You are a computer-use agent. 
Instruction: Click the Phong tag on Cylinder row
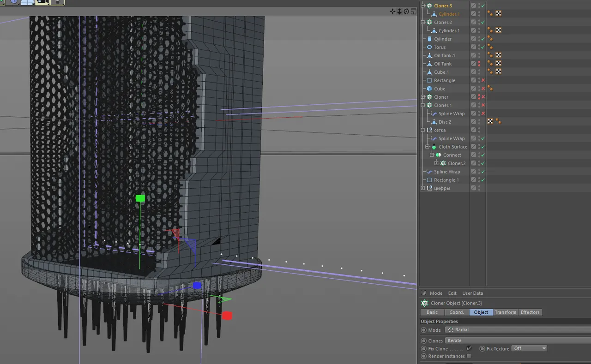[490, 39]
